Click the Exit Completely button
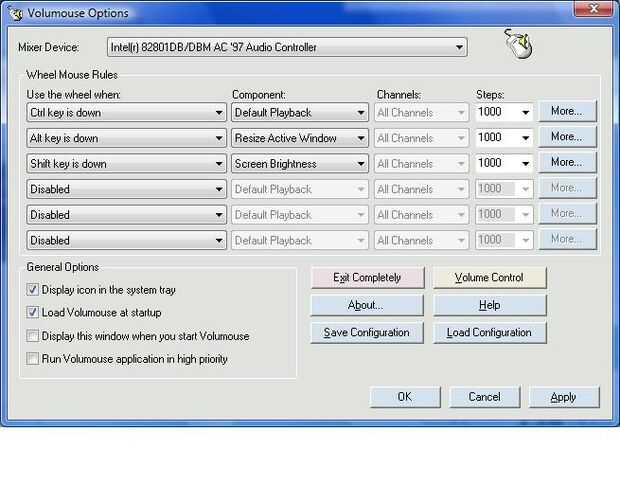The width and height of the screenshot is (620, 485). (x=367, y=277)
